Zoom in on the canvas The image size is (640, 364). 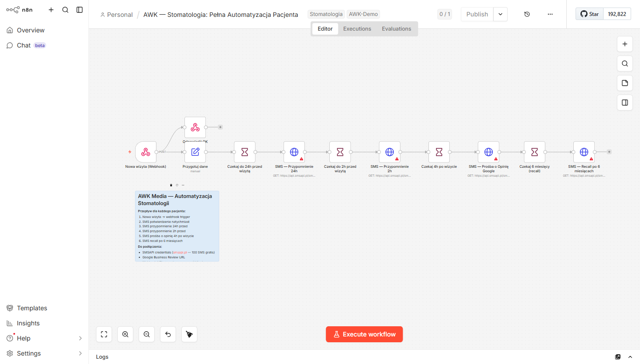[x=125, y=334]
